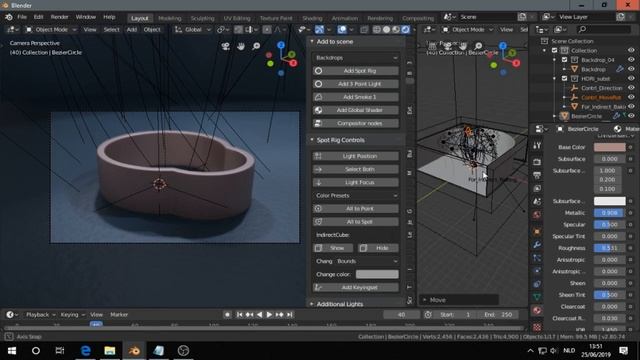Click the current frame field showing 40
640x360 pixels.
pyautogui.click(x=401, y=315)
